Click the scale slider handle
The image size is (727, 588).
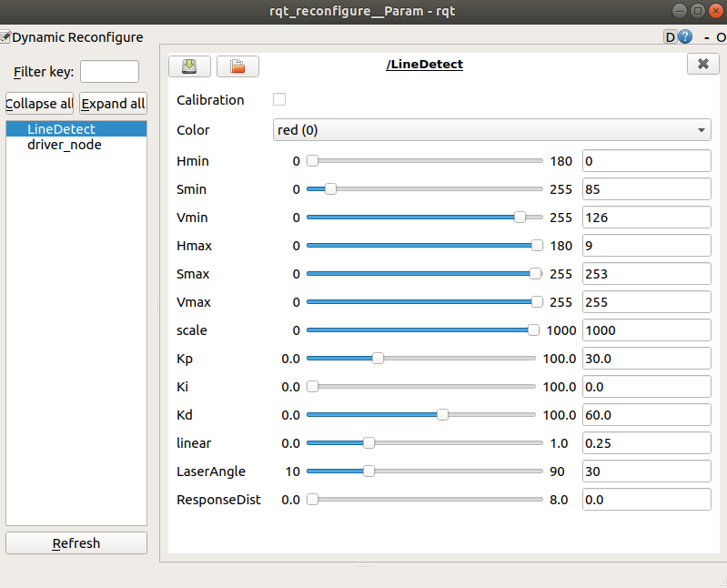pos(533,330)
